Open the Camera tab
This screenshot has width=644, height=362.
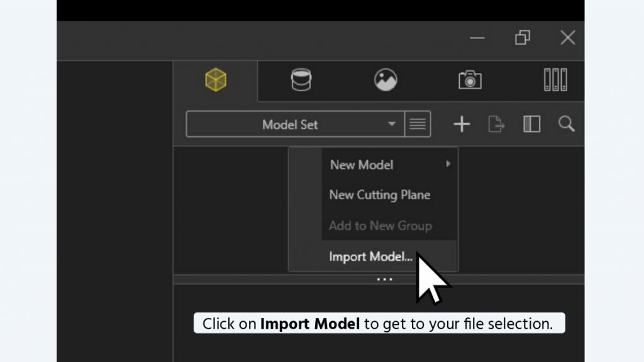click(470, 80)
